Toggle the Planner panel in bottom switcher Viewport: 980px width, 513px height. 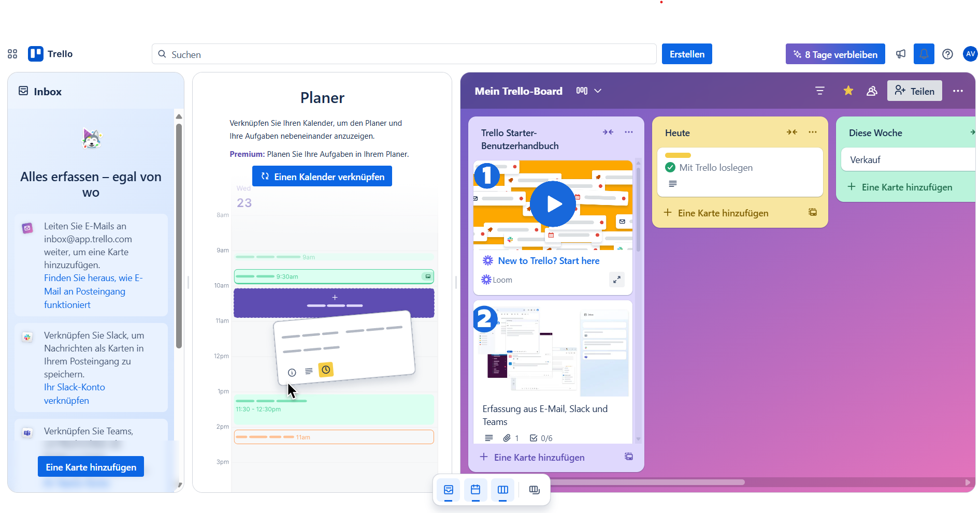tap(475, 490)
